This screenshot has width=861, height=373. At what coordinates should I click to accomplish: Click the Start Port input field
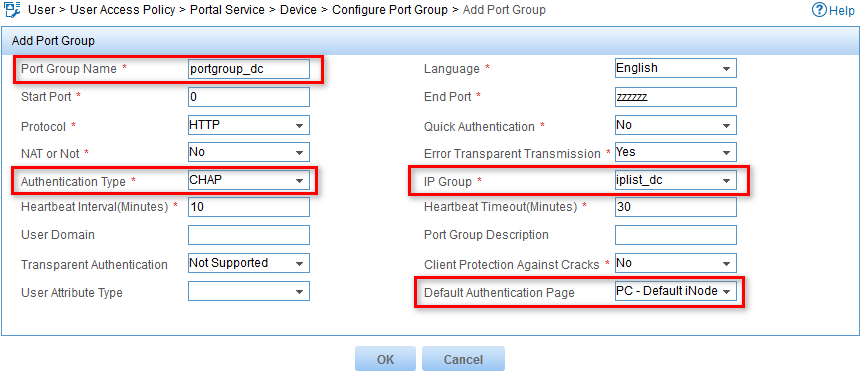pos(249,97)
